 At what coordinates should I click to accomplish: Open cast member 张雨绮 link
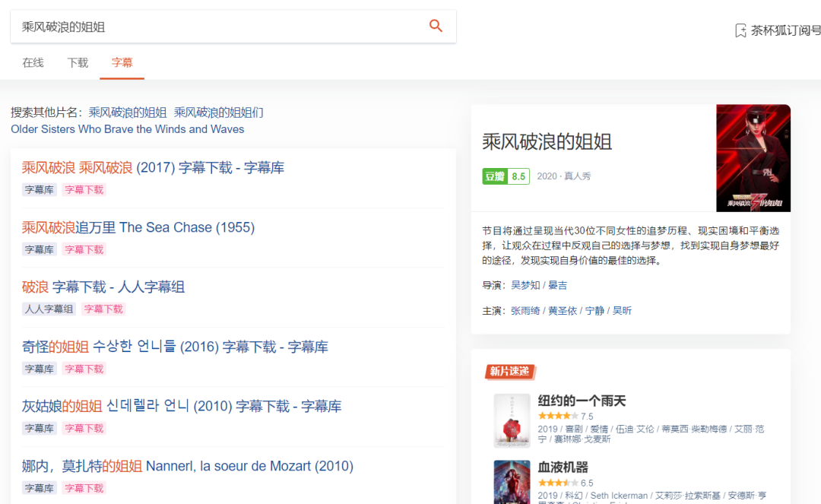point(525,311)
